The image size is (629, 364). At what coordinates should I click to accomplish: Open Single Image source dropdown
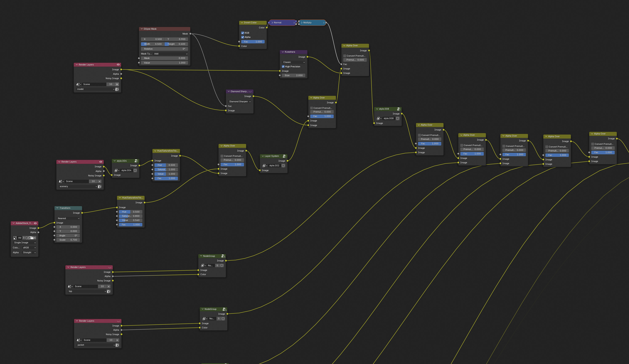coord(25,243)
